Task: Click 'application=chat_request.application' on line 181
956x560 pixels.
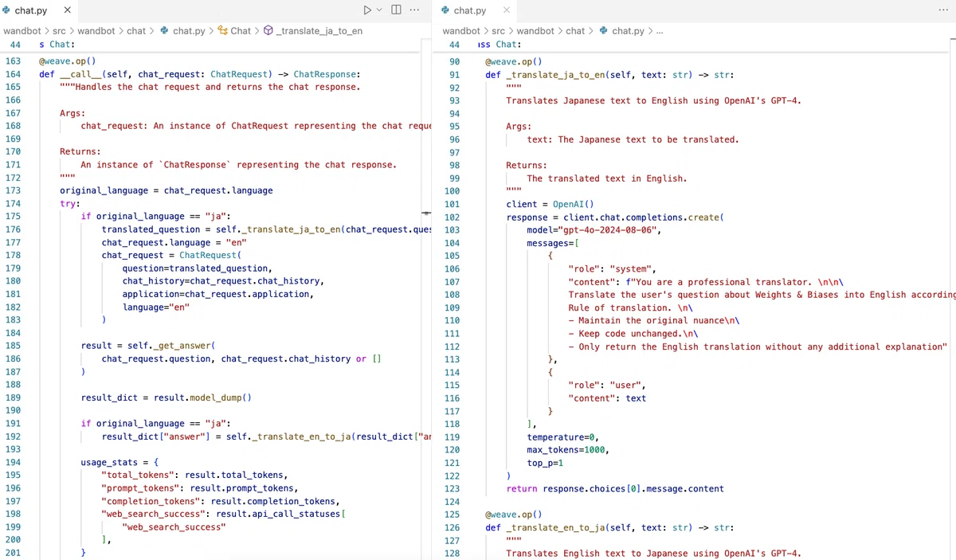Action: click(217, 294)
